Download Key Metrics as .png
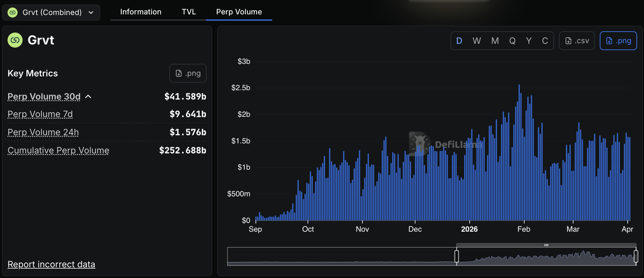 188,73
